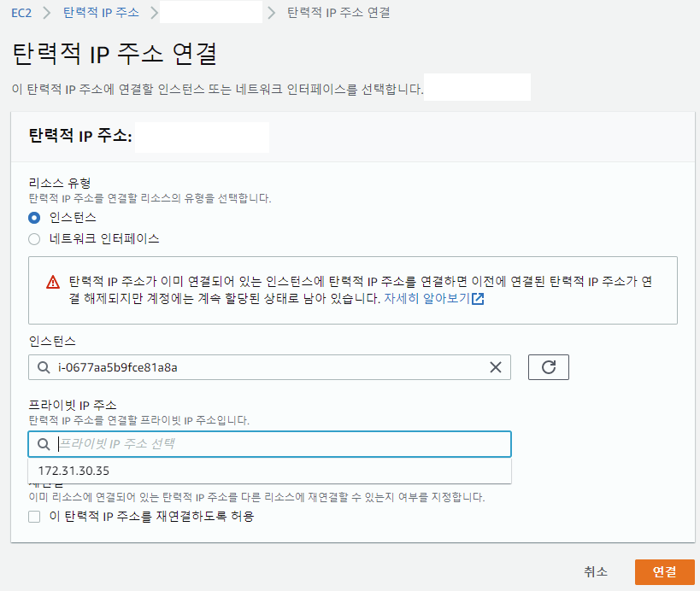
Task: Click the EC2 breadcrumb link
Action: tap(21, 13)
